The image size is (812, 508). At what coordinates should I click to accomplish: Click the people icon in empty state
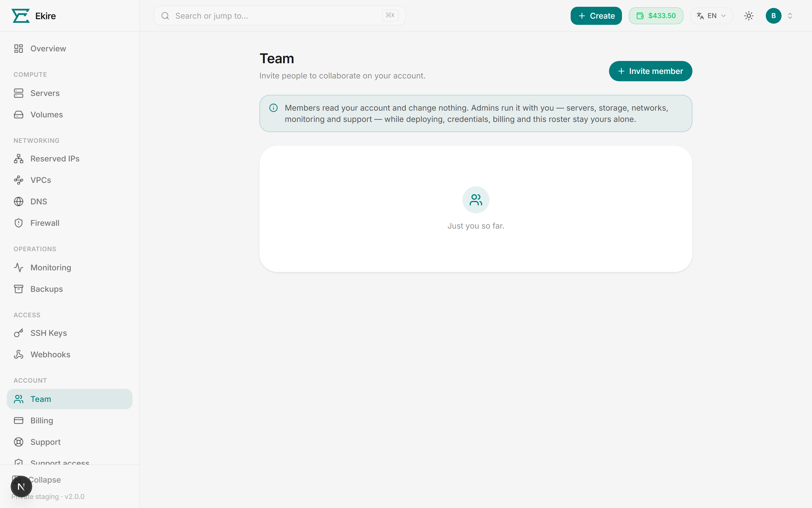click(x=476, y=200)
